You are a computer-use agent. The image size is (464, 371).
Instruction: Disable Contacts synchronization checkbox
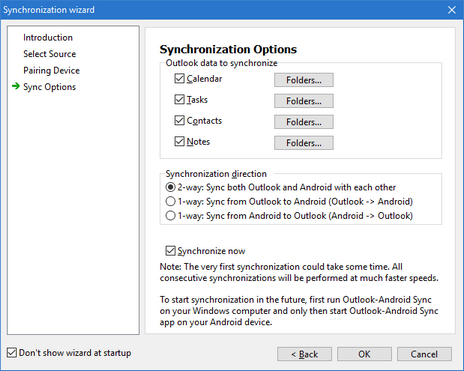(x=179, y=120)
